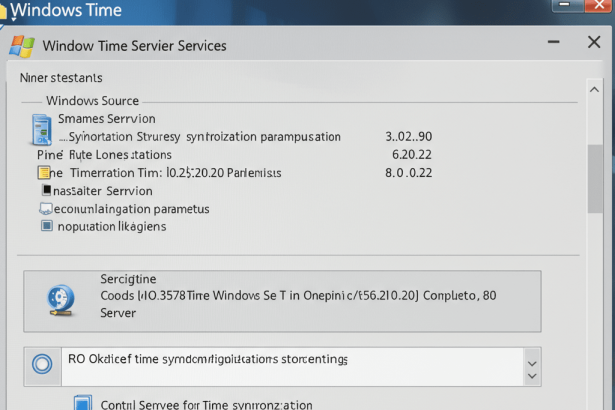Select the nassaiter Servion item
The width and height of the screenshot is (615, 410).
point(103,191)
